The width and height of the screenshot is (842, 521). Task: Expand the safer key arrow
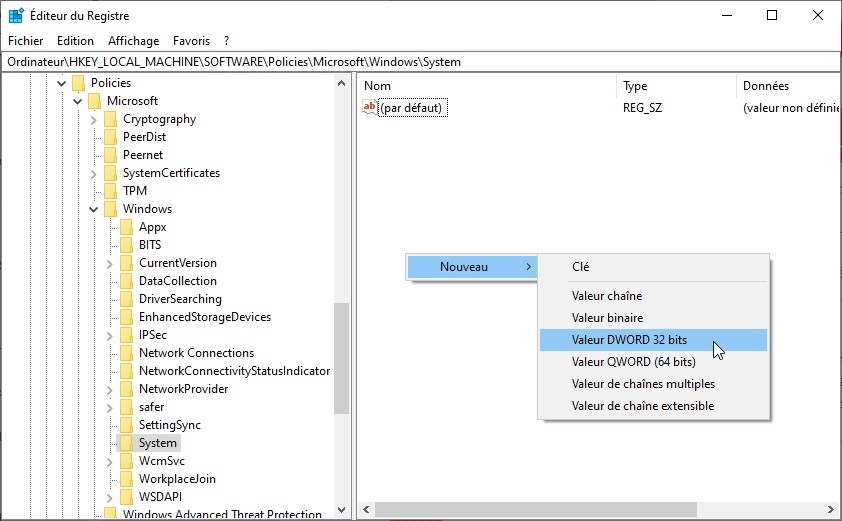[x=110, y=407]
